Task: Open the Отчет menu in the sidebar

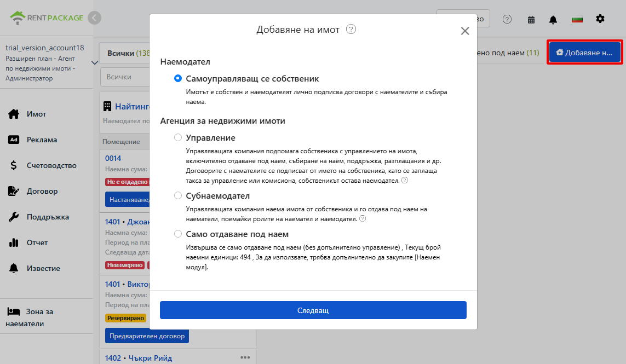Action: coord(28,242)
